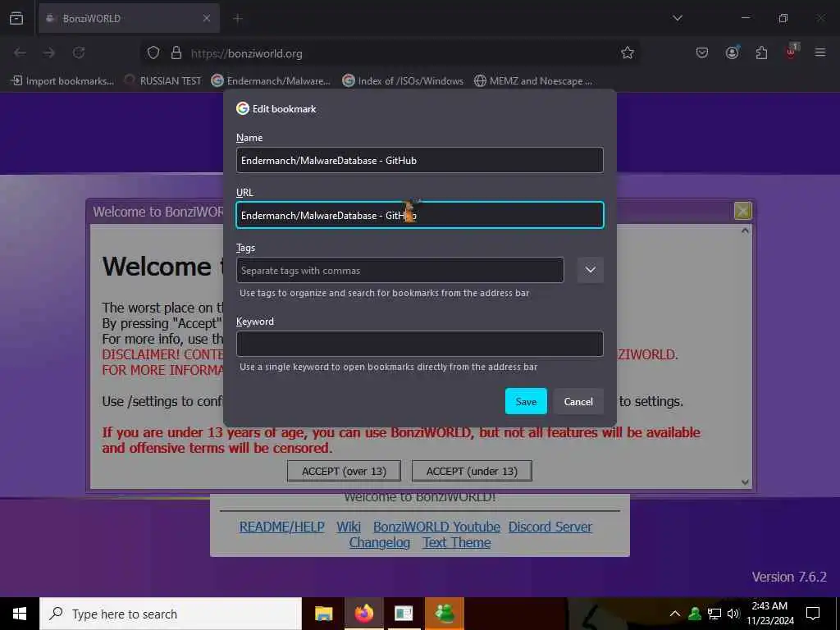The image size is (840, 630).
Task: Click scroll down arrow in welcome window
Action: coord(745,482)
